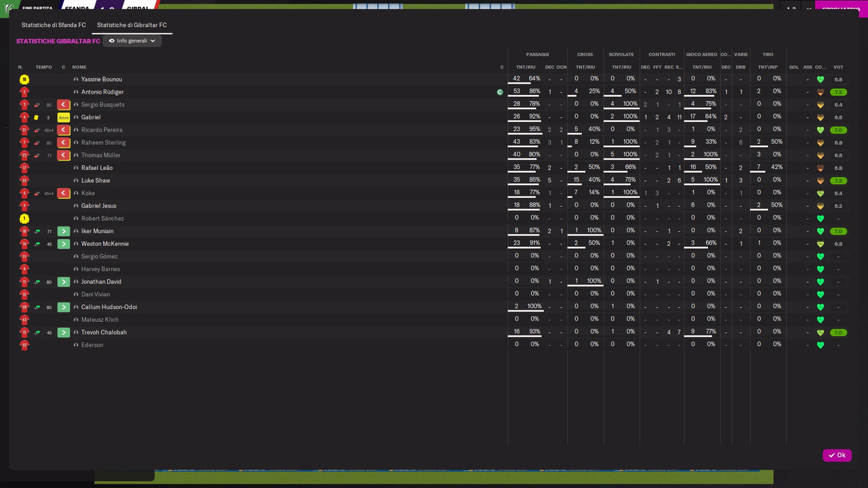The width and height of the screenshot is (868, 488).
Task: Click the yellow Amm badge for Gabriel
Action: pyautogui.click(x=64, y=117)
